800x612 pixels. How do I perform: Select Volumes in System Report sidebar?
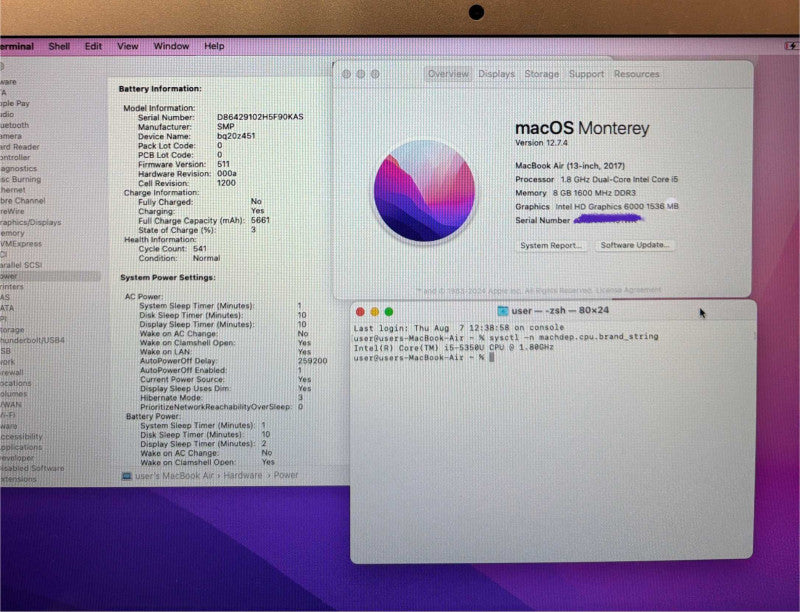click(x=14, y=394)
